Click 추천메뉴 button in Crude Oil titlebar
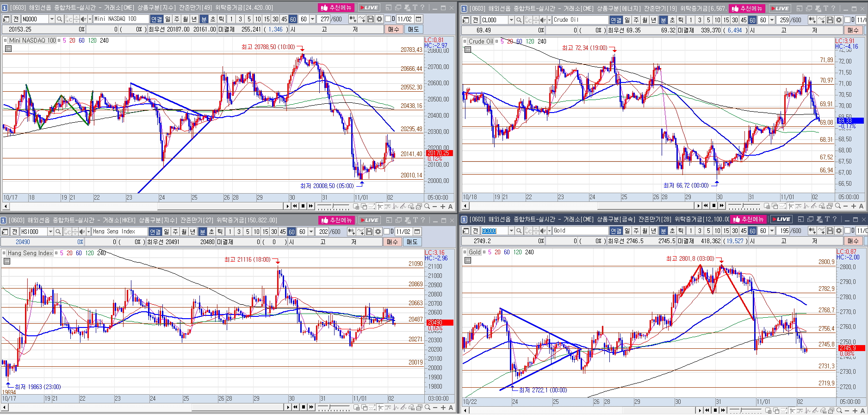Viewport: 868px width, 415px height. (x=747, y=8)
